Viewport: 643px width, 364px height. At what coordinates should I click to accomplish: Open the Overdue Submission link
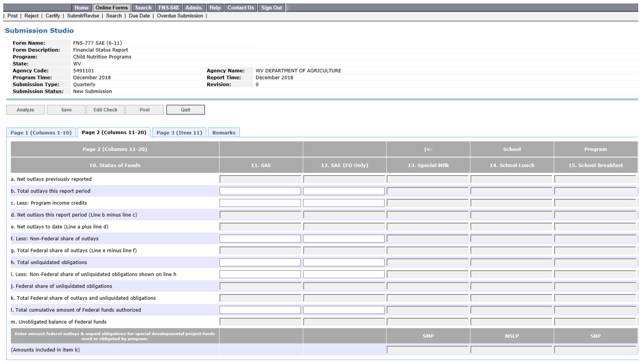click(180, 16)
